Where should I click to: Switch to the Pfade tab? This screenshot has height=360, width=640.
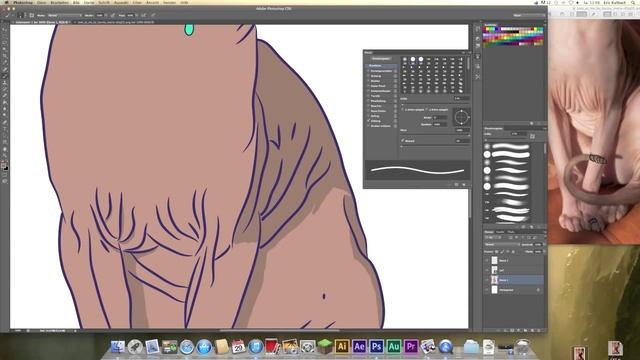click(511, 231)
